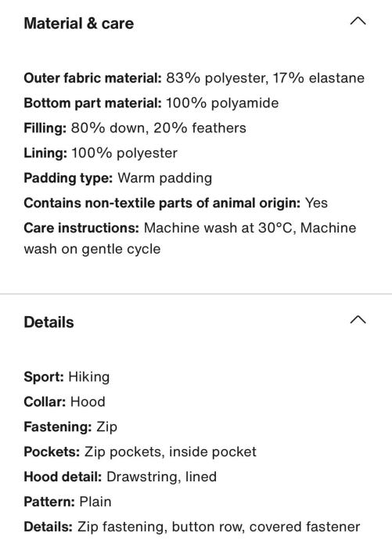Click Bottom part material text
The image size is (392, 540).
click(151, 103)
